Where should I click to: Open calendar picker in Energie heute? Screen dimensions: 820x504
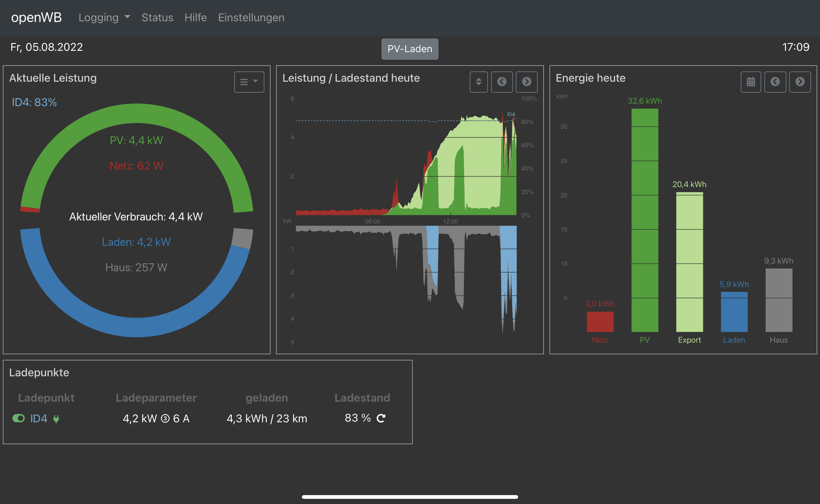751,82
